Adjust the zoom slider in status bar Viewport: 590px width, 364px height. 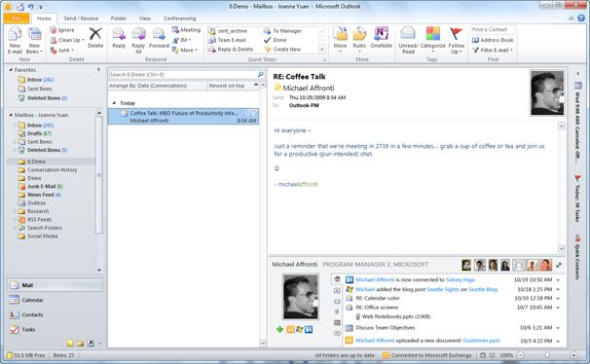547,355
